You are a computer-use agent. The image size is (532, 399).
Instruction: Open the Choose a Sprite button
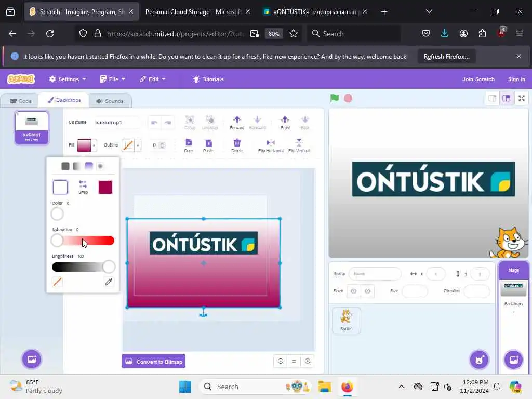tap(479, 360)
